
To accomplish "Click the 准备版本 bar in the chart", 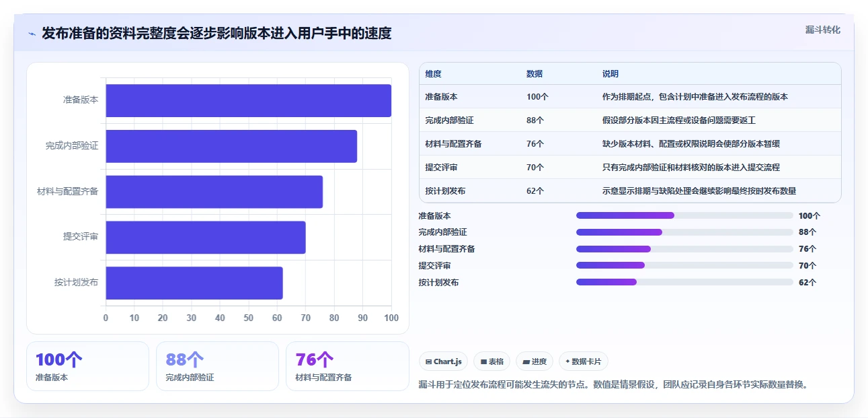I will pyautogui.click(x=248, y=100).
